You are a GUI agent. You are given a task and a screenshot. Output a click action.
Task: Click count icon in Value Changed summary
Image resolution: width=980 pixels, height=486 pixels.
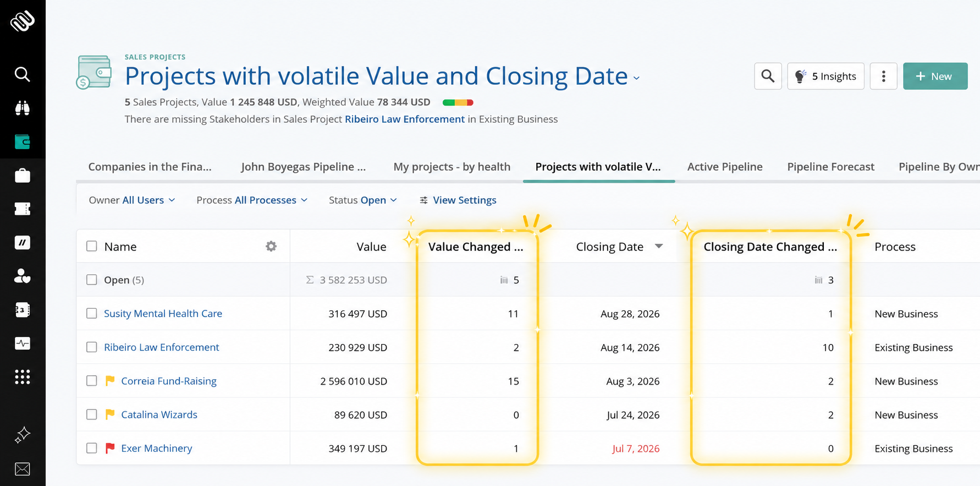(x=504, y=280)
